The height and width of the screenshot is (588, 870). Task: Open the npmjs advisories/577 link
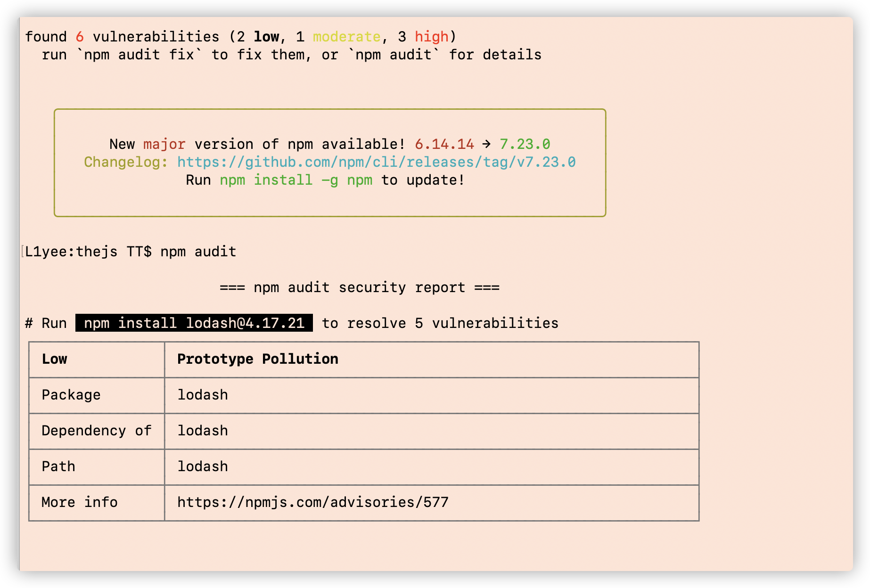pos(313,502)
